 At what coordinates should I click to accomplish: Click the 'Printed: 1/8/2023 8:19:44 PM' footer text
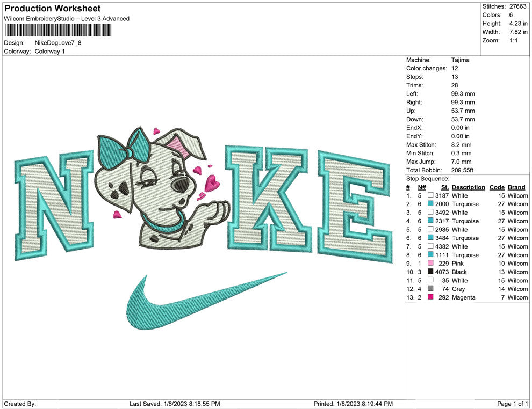coord(353,404)
